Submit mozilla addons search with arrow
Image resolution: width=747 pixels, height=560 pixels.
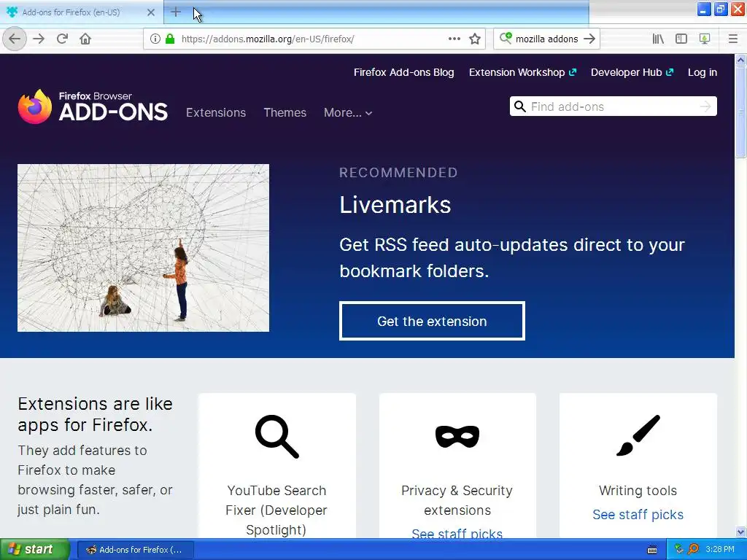click(x=589, y=39)
